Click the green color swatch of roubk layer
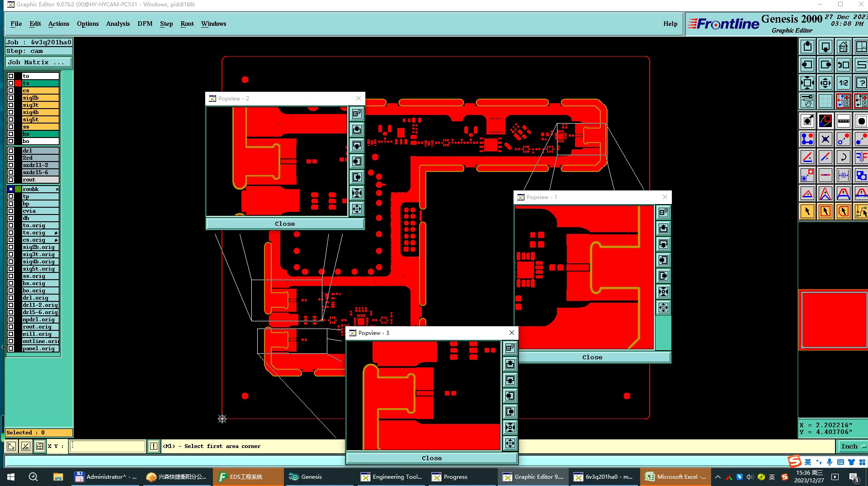Image resolution: width=868 pixels, height=486 pixels. coord(18,189)
